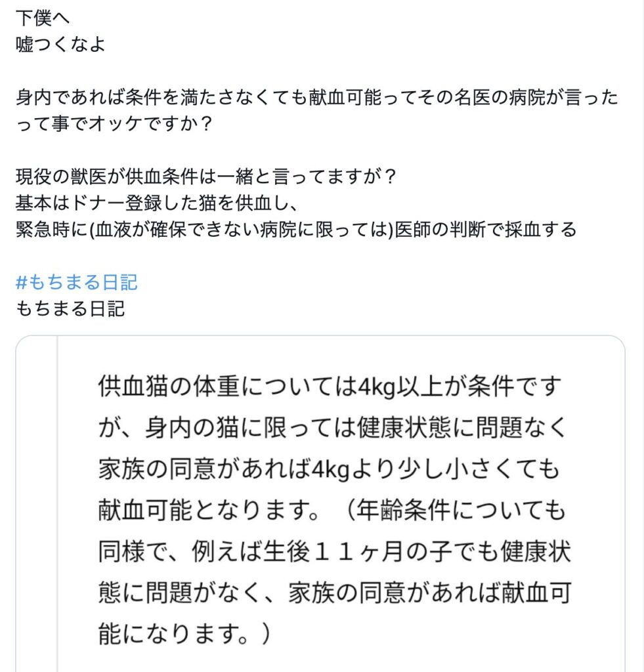644x672 pixels.
Task: Click the plain text もちまる日記 below the hashtag
Action: (70, 308)
